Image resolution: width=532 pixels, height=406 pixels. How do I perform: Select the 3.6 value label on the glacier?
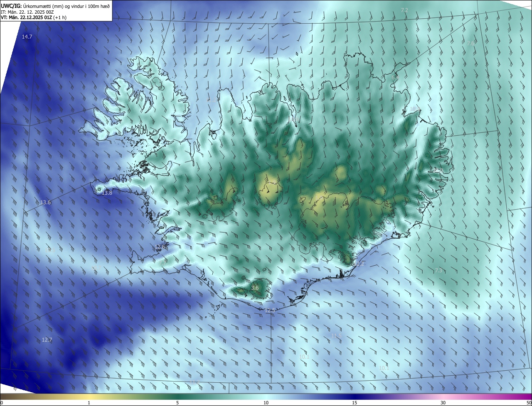click(255, 288)
